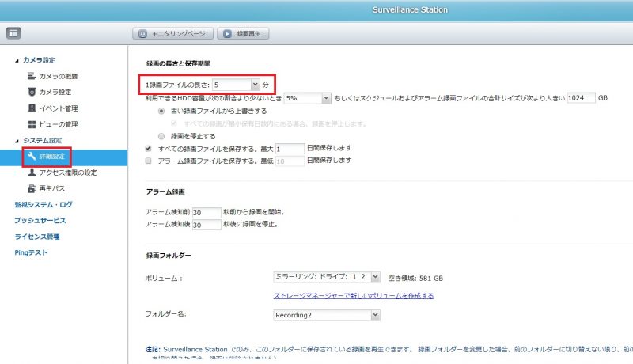Click the Surveillance Station title text
Viewport: 633px width, 364px height.
410,9
